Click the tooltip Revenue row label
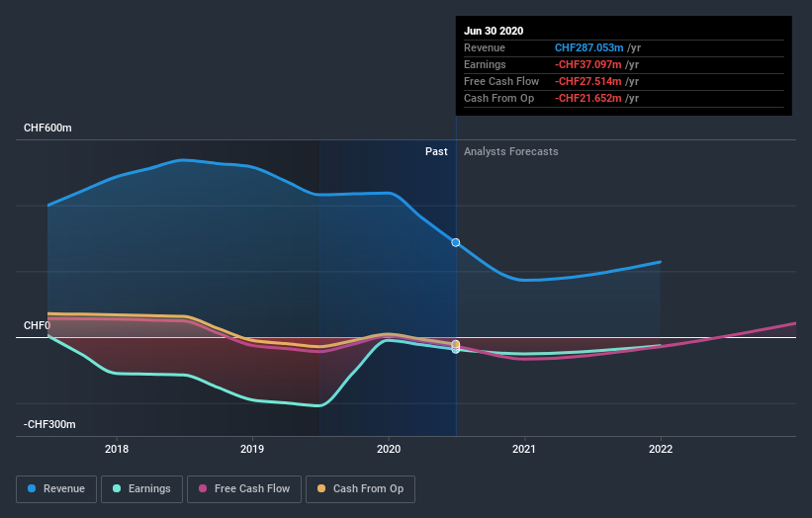This screenshot has height=518, width=812. (485, 47)
